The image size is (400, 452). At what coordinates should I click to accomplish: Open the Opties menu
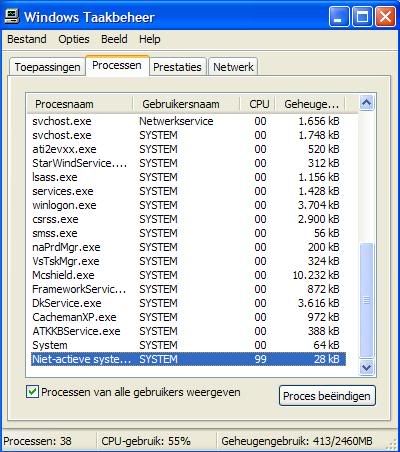74,39
